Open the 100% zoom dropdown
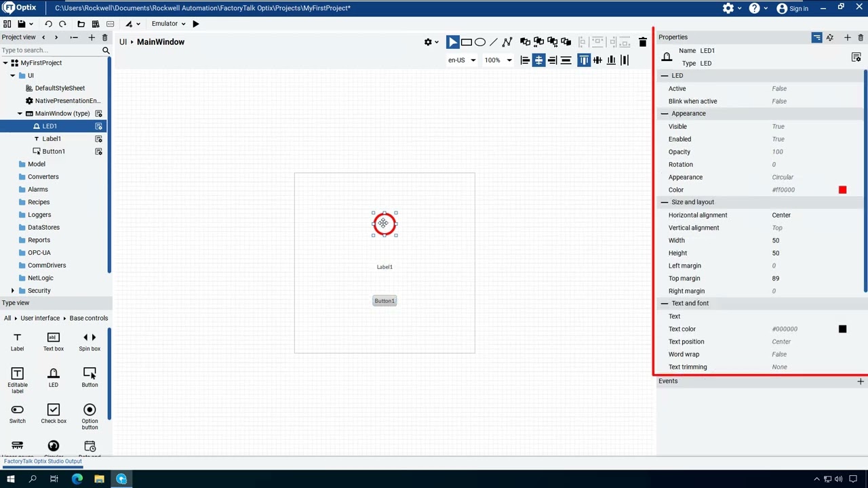Screen dimensions: 868x488 click(498, 60)
